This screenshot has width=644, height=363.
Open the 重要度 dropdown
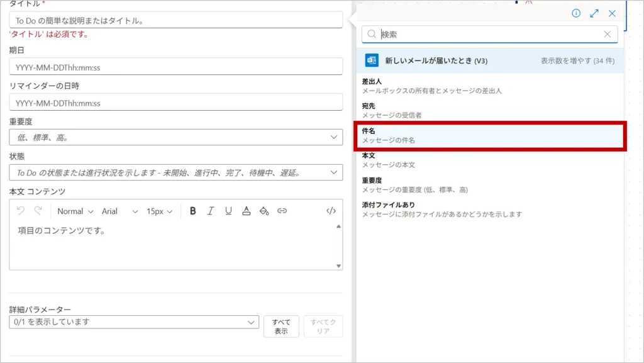pyautogui.click(x=175, y=137)
